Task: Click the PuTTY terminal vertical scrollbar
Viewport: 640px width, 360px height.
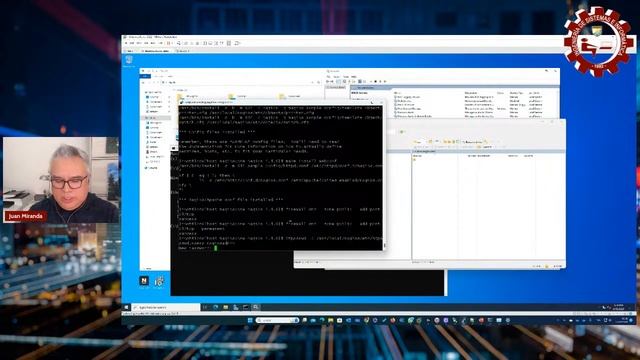Action: (384, 178)
